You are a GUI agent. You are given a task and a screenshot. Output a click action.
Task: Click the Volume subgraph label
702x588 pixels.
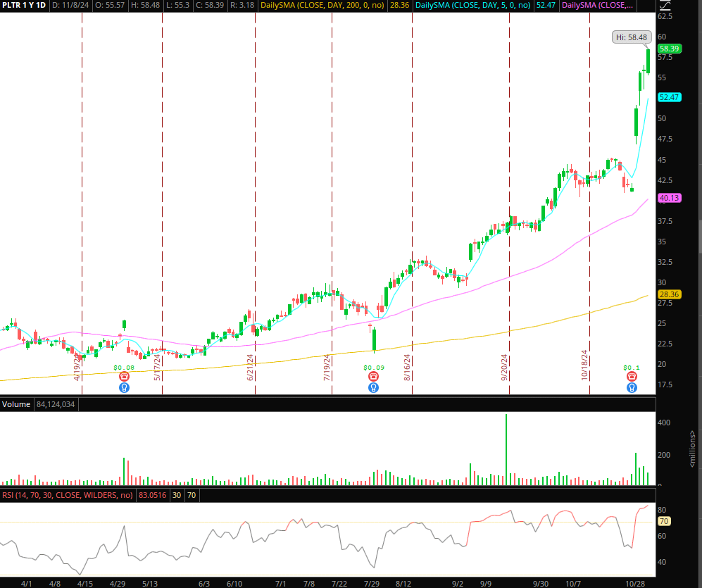pos(15,405)
